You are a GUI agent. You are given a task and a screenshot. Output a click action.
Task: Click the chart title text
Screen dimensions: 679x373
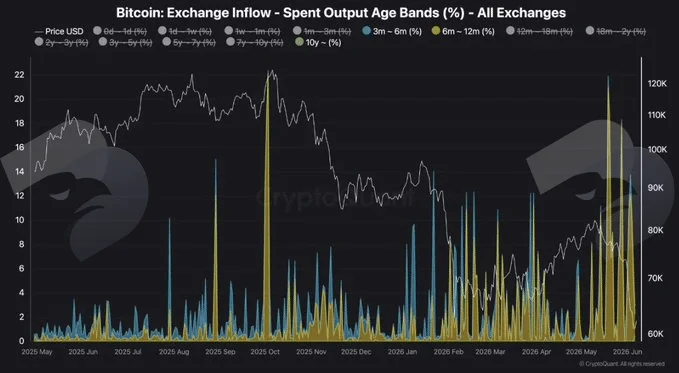click(x=341, y=13)
